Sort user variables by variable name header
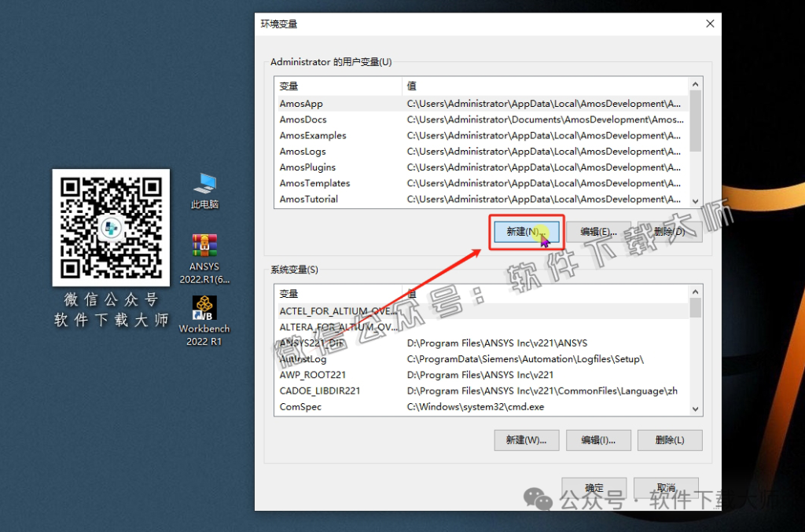The height and width of the screenshot is (532, 805). (337, 86)
